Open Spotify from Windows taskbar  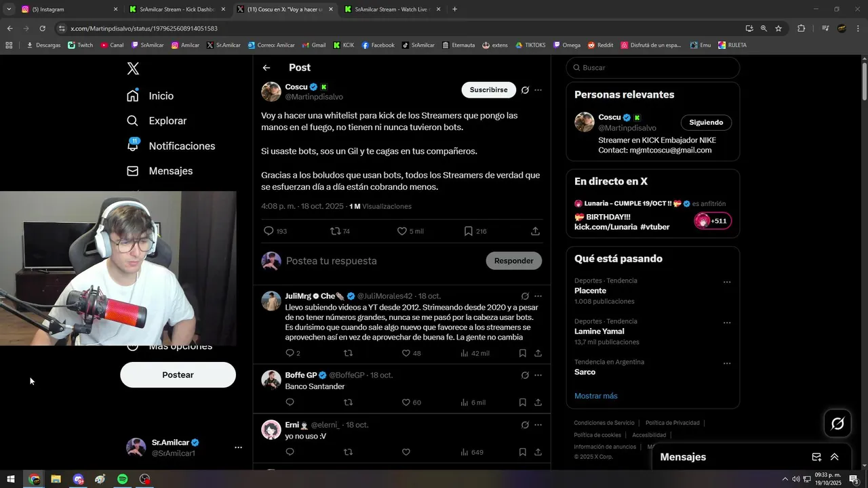tap(122, 479)
